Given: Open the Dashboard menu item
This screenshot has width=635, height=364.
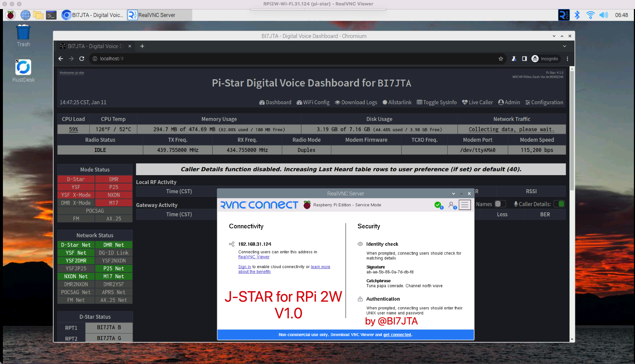Looking at the screenshot, I should [275, 102].
